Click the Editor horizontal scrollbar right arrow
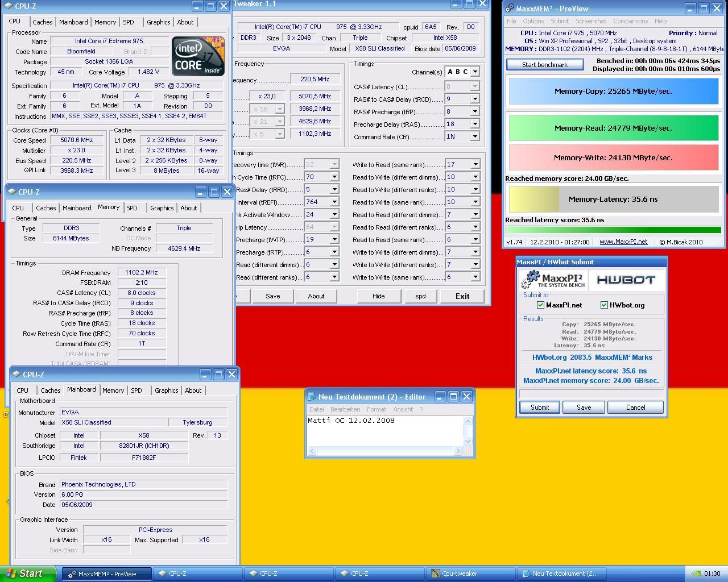This screenshot has height=582, width=728. pos(458,451)
